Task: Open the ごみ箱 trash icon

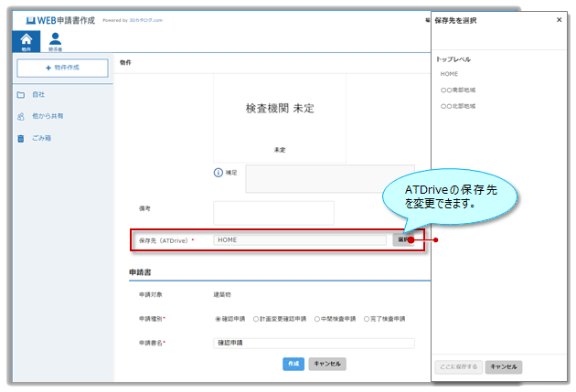Action: point(21,139)
